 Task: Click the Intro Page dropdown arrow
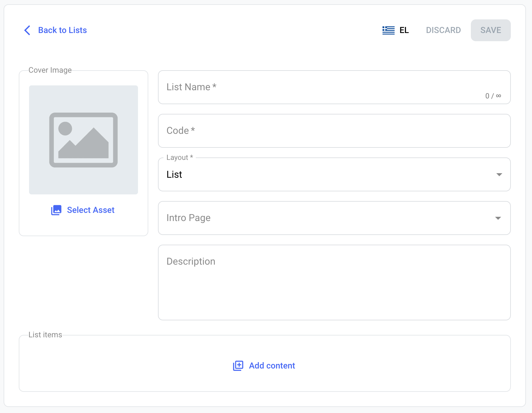click(498, 218)
